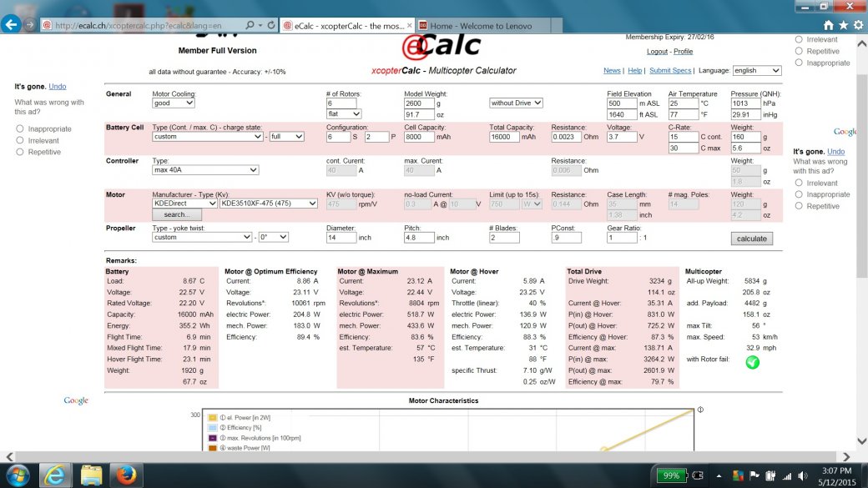Show hidden tray icons arrow

click(719, 475)
